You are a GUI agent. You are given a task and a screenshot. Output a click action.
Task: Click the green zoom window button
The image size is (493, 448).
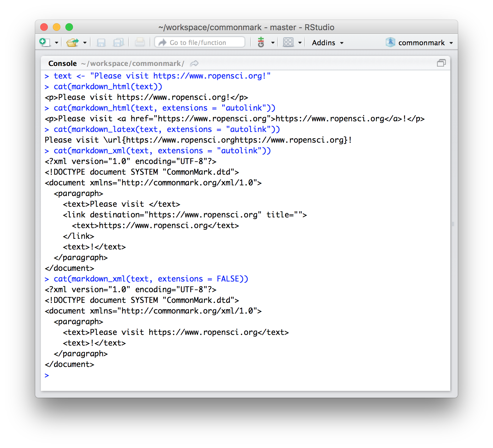69,27
